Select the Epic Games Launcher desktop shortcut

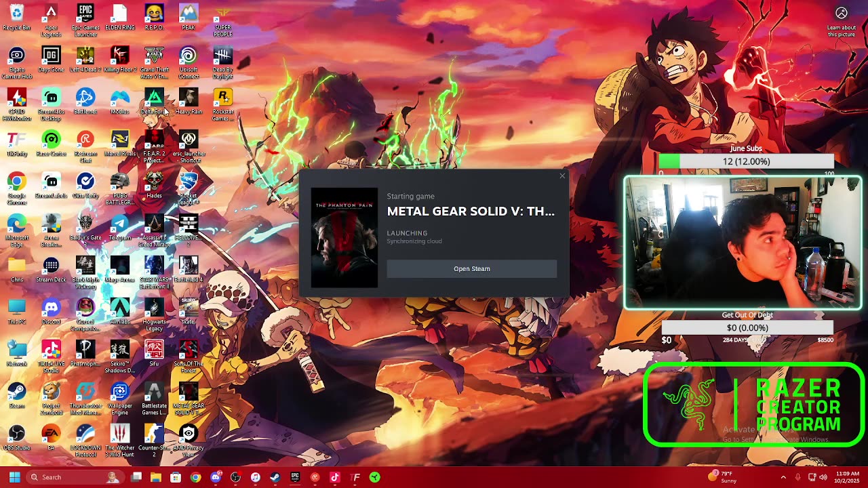pos(85,21)
